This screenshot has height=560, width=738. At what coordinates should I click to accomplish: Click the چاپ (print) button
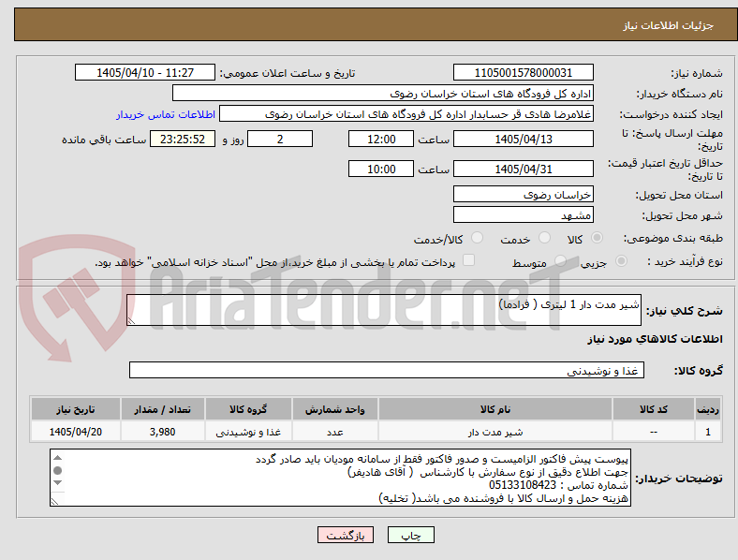[x=410, y=535]
